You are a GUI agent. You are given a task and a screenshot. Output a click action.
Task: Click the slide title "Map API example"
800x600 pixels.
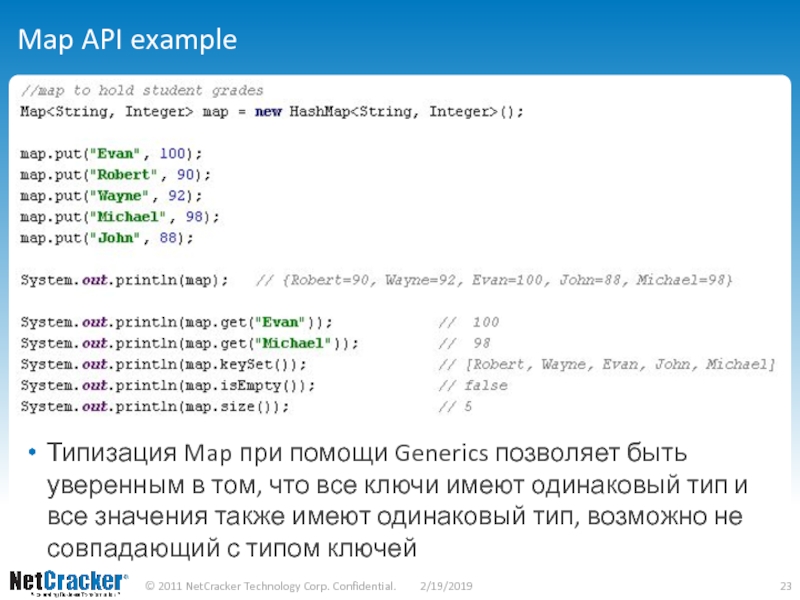pos(128,40)
